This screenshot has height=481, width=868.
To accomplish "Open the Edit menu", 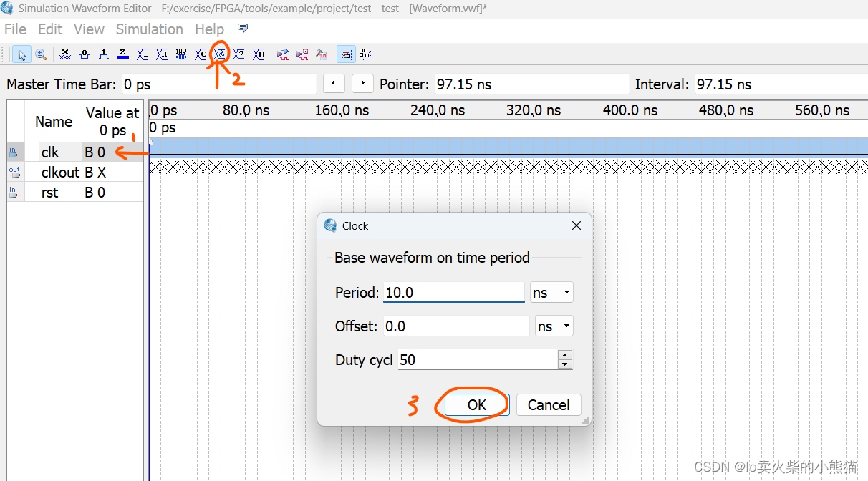I will pos(50,29).
